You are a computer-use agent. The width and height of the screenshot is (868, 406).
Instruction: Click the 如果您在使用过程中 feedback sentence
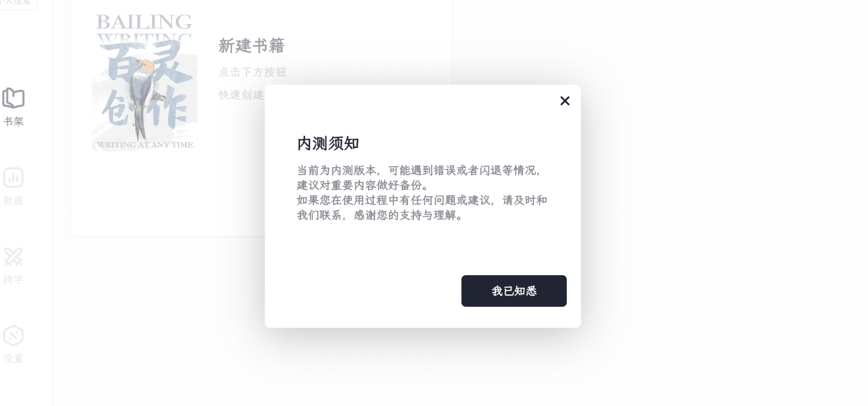pyautogui.click(x=422, y=208)
